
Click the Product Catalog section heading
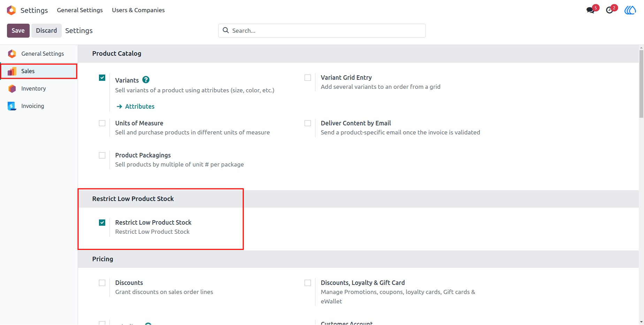point(117,54)
